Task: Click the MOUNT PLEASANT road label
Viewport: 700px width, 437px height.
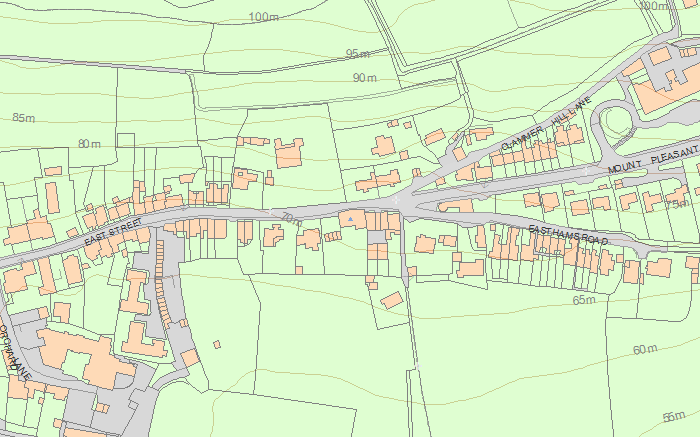Action: tap(654, 160)
